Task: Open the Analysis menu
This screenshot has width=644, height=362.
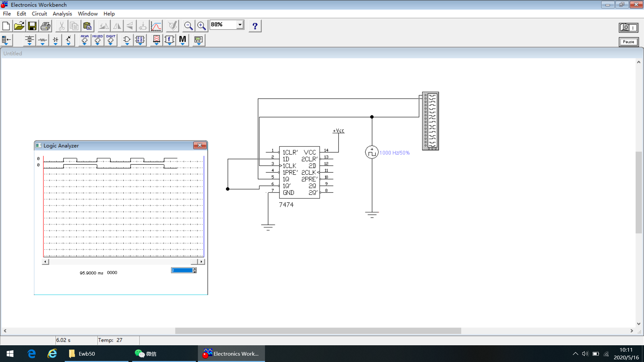Action: point(62,14)
